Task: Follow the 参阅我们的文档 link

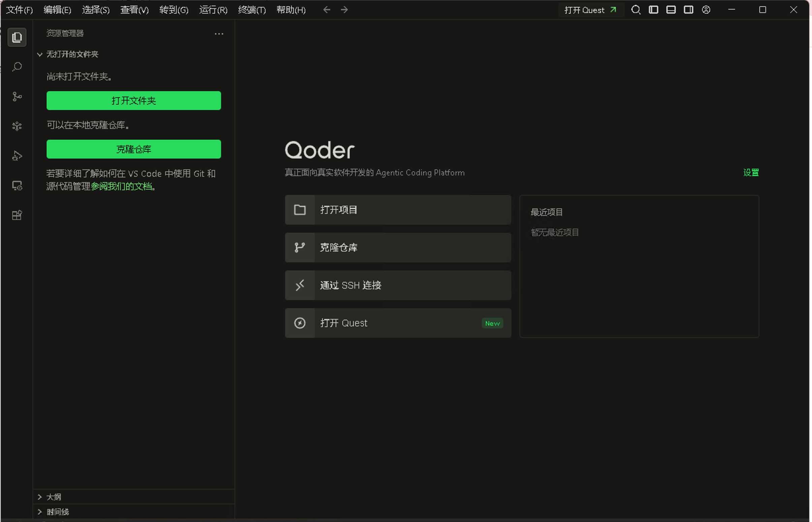Action: (121, 186)
